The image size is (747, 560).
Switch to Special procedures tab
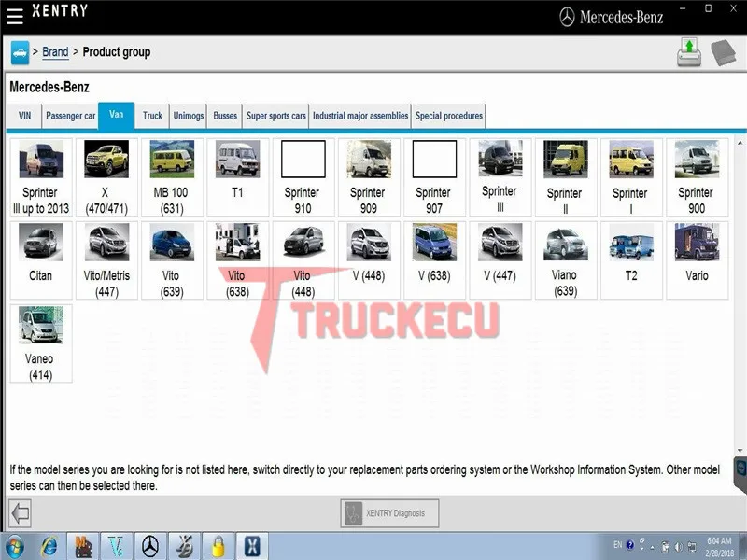click(449, 116)
